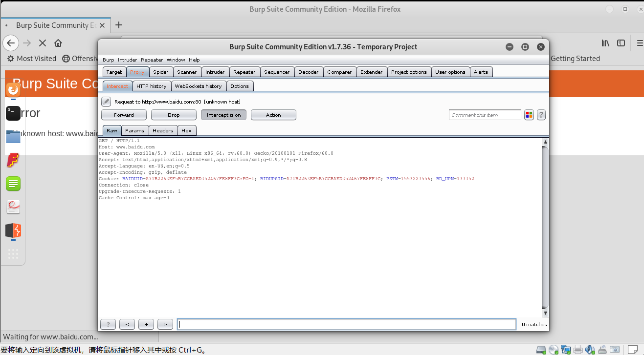
Task: Launch the red 'F' app in dock
Action: click(13, 160)
